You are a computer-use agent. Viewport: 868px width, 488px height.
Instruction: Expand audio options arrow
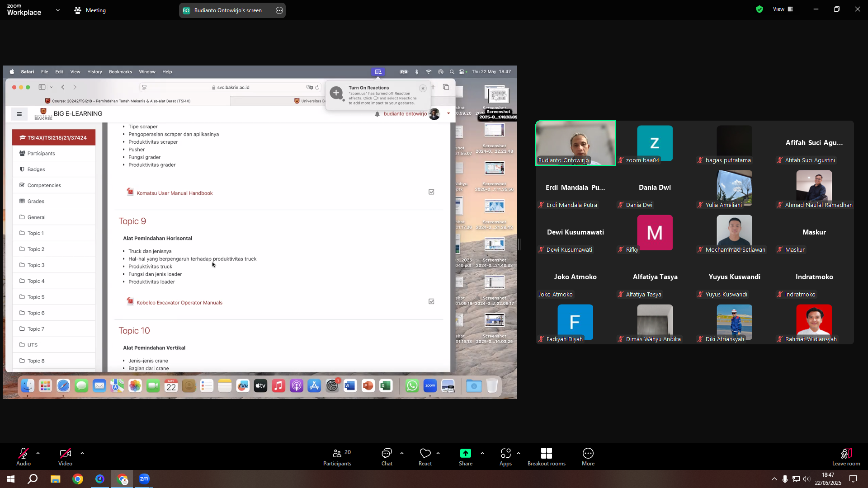38,453
